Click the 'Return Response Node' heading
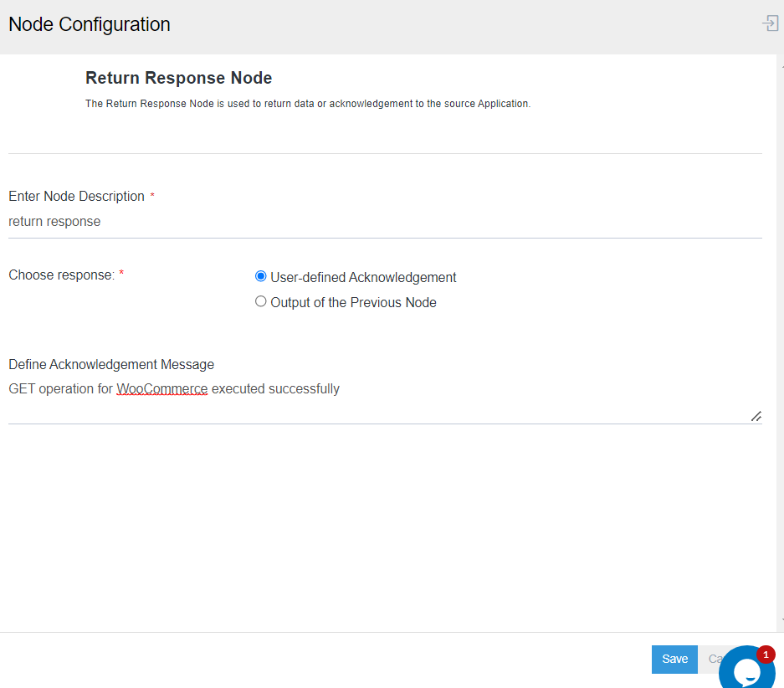784x688 pixels. click(x=178, y=78)
